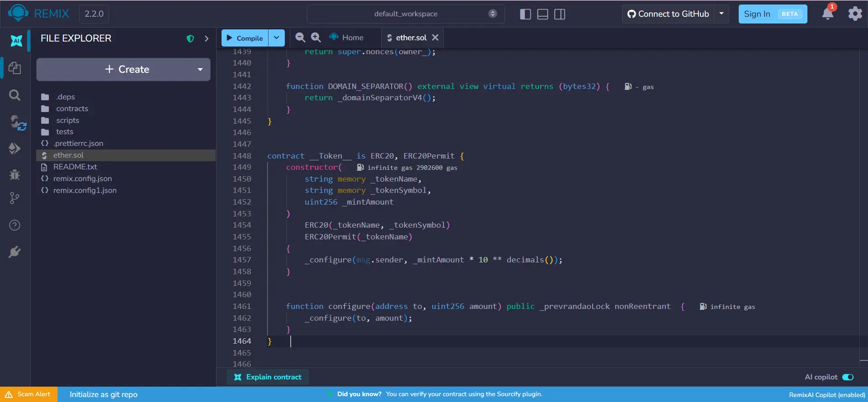The image size is (868, 402).
Task: Expand the Create menu dropdown
Action: click(200, 70)
